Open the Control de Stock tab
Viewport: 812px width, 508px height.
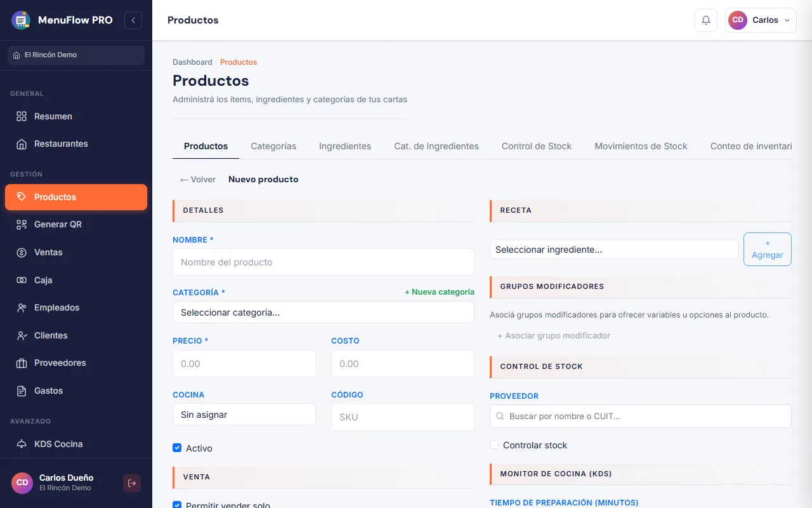pyautogui.click(x=537, y=146)
